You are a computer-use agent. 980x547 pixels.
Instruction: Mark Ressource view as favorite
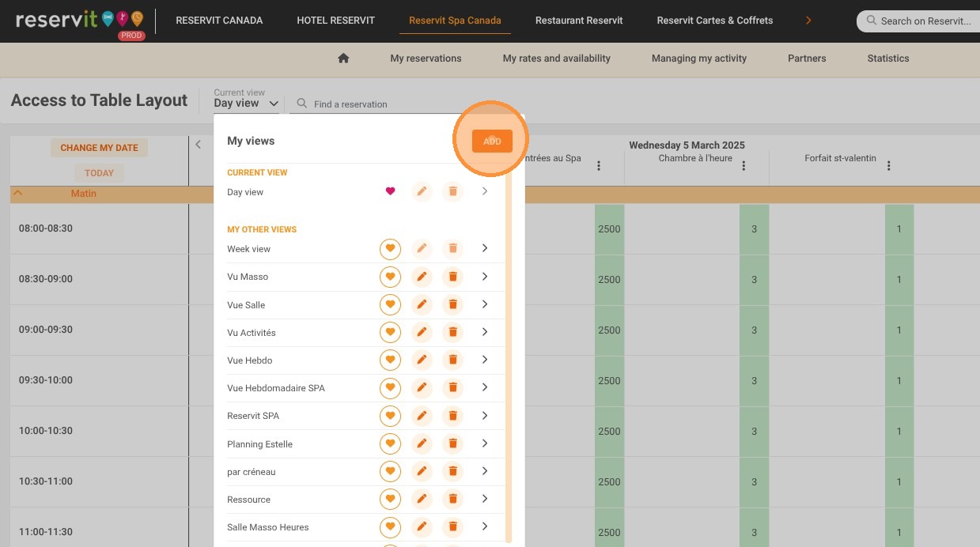click(x=390, y=499)
